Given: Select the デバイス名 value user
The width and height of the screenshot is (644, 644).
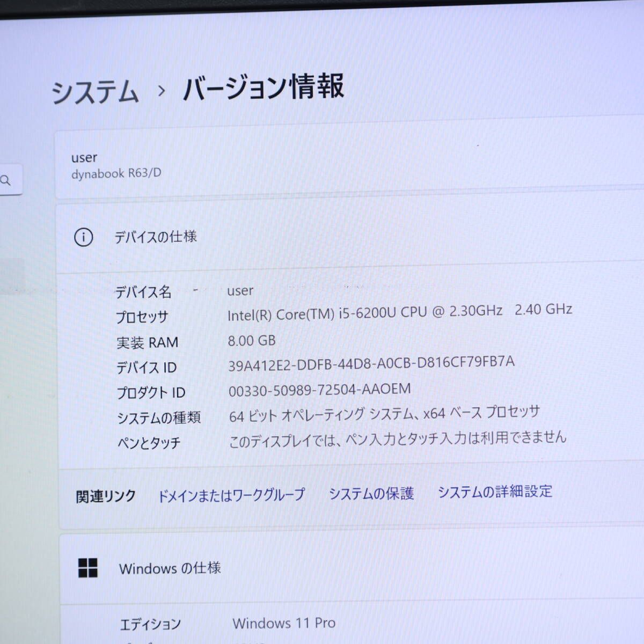Looking at the screenshot, I should click(240, 290).
